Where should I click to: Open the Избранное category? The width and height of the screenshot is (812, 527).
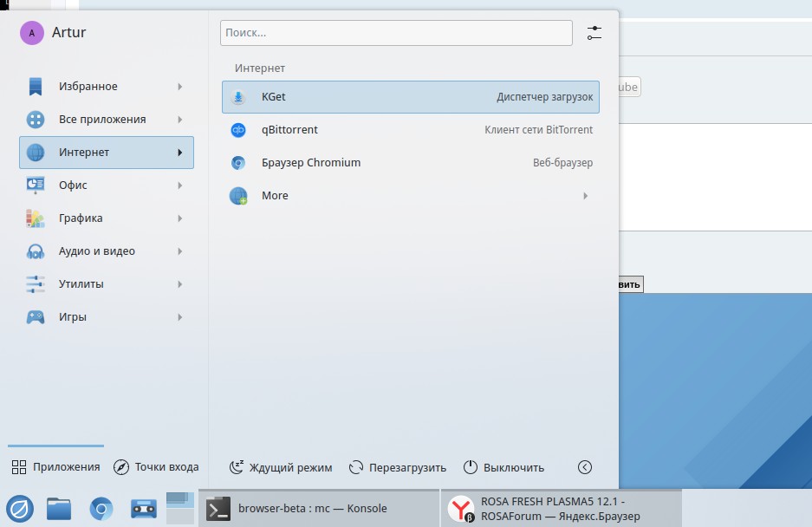[107, 87]
